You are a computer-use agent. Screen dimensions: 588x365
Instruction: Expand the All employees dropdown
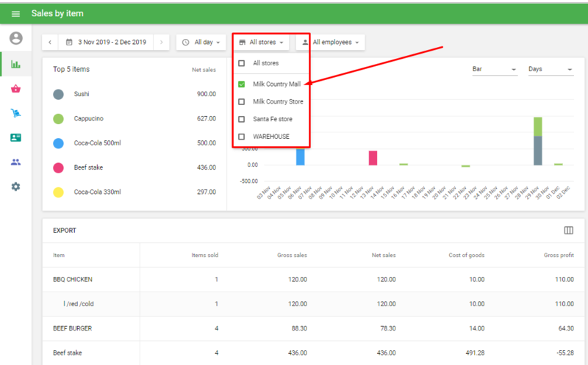(x=331, y=43)
